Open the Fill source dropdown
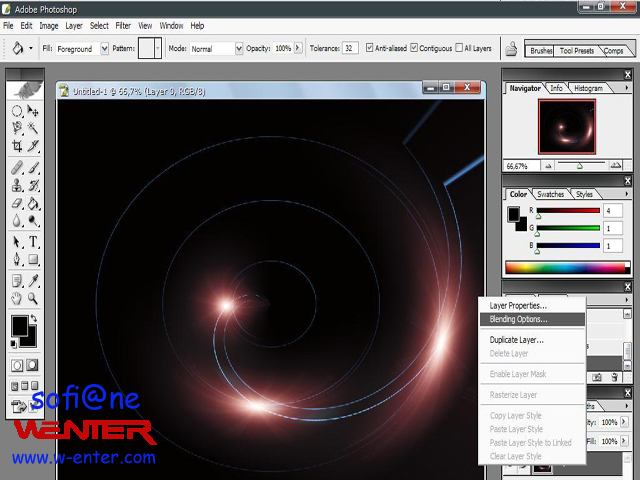Viewport: 640px width, 480px height. (x=104, y=48)
